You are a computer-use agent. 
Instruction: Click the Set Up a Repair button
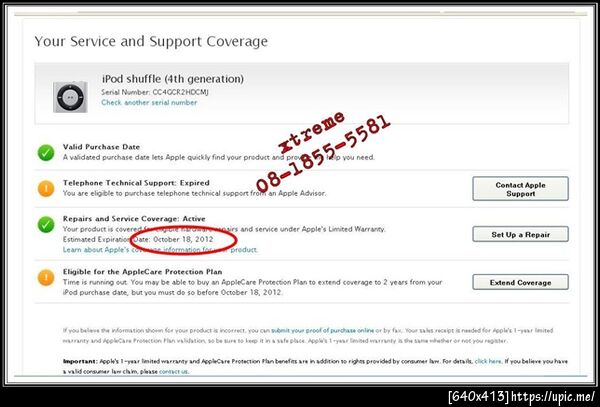pos(520,234)
